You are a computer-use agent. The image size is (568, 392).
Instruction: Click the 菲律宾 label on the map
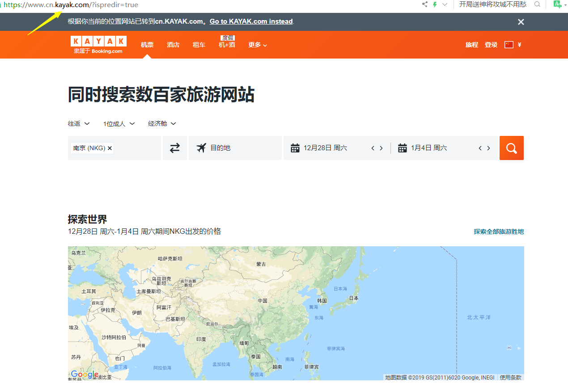point(311,367)
